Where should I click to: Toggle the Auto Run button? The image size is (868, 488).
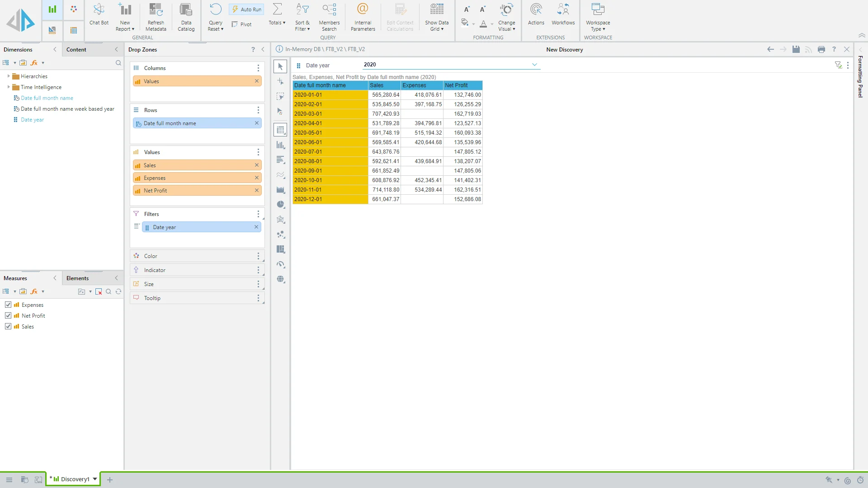(246, 9)
